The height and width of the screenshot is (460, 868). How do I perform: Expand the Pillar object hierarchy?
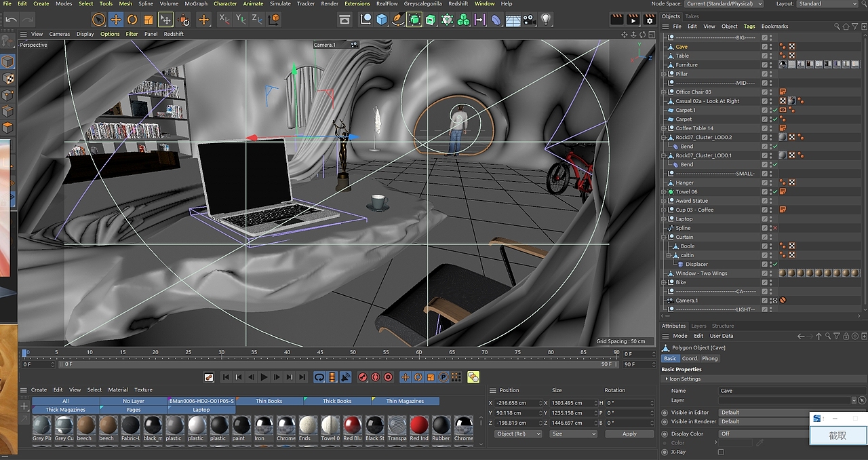(664, 74)
